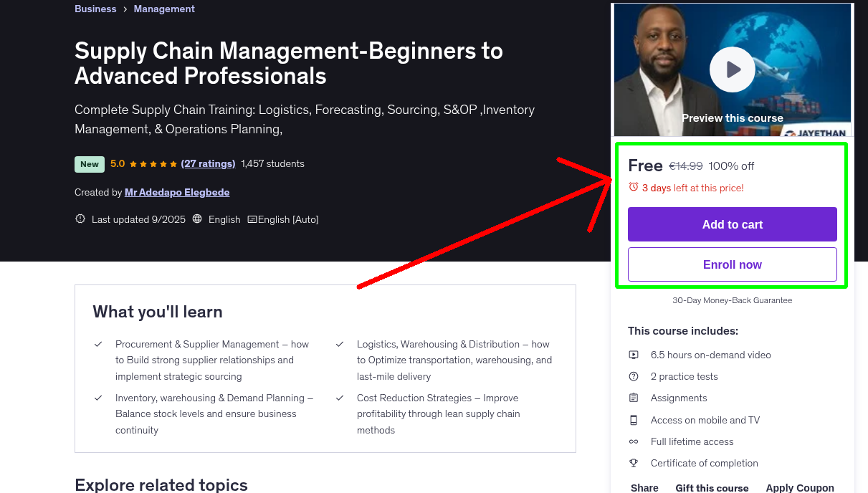Click the closed captions icon
868x493 pixels.
click(x=252, y=219)
